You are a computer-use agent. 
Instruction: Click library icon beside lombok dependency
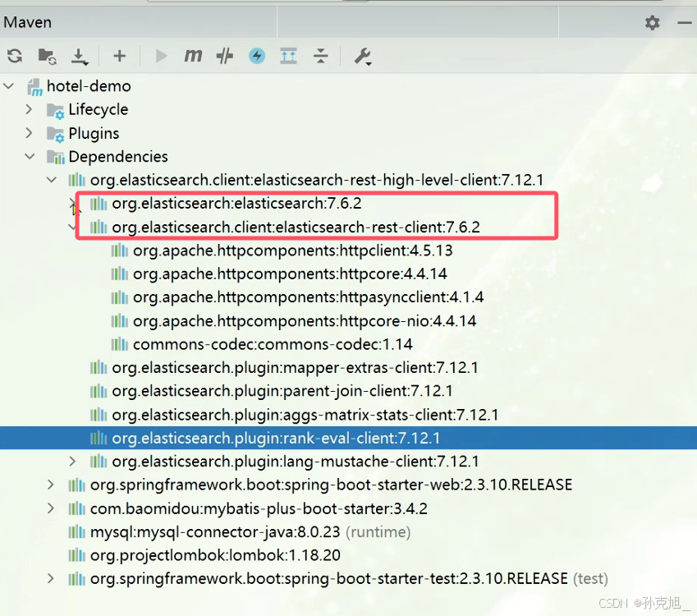pyautogui.click(x=76, y=554)
